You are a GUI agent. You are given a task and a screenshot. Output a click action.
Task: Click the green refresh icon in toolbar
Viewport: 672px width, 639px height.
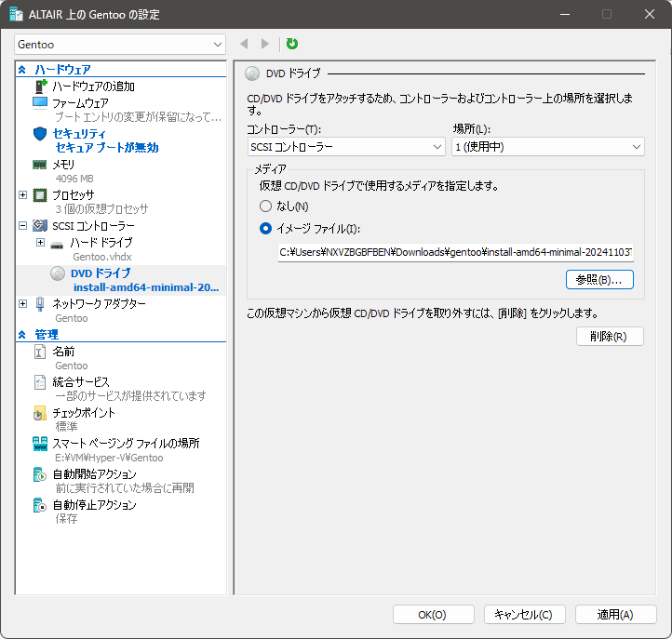(x=292, y=44)
